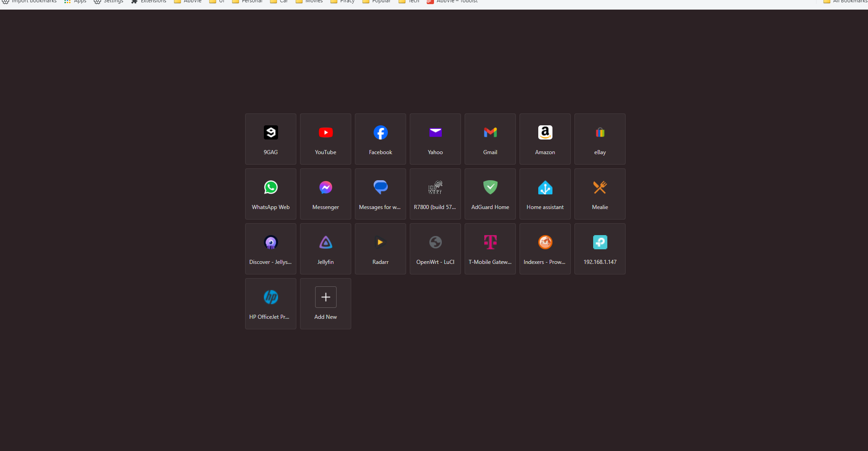Open the AbbVie – Todoist bookmark
Image resolution: width=868 pixels, height=451 pixels.
coord(452,2)
